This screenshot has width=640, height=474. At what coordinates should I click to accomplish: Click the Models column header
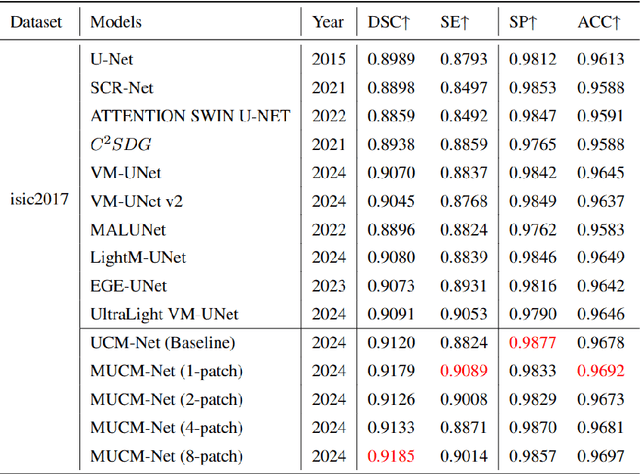click(x=116, y=20)
